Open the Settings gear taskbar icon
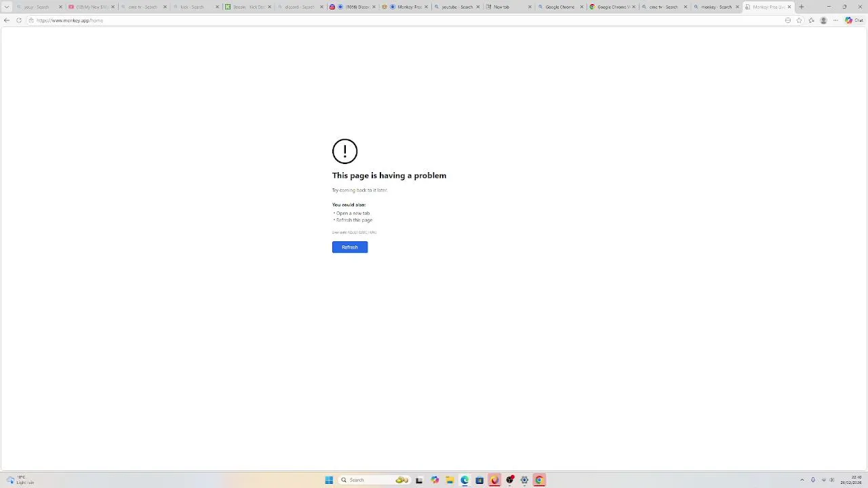868x488 pixels. [x=524, y=480]
